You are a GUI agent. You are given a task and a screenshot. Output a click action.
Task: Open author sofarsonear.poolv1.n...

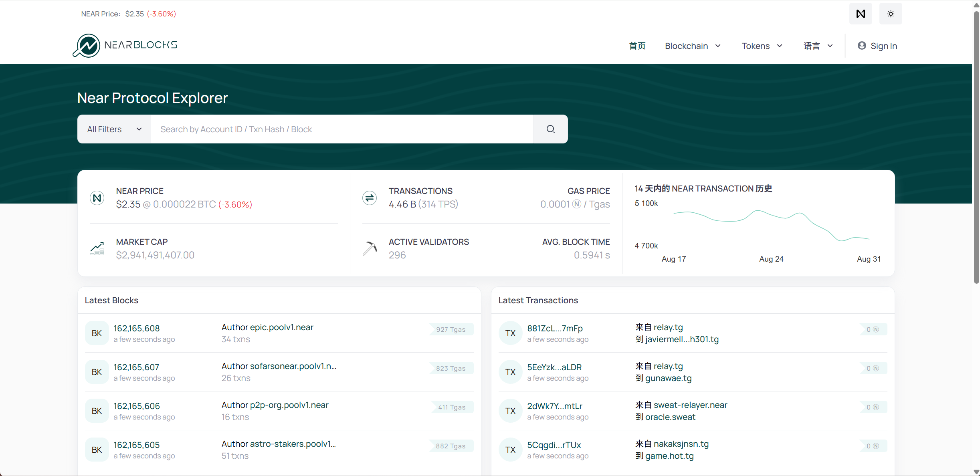tap(293, 366)
